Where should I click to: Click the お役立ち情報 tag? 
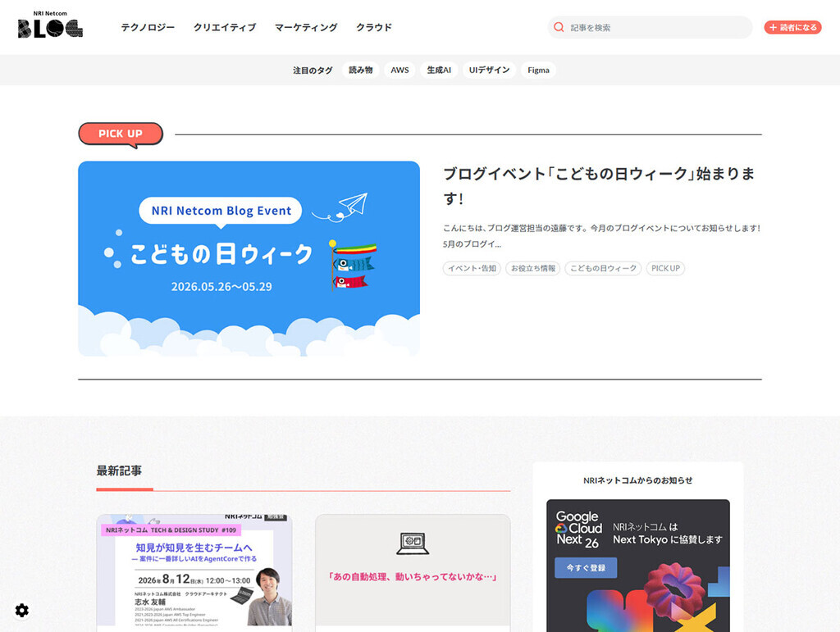[x=533, y=268]
